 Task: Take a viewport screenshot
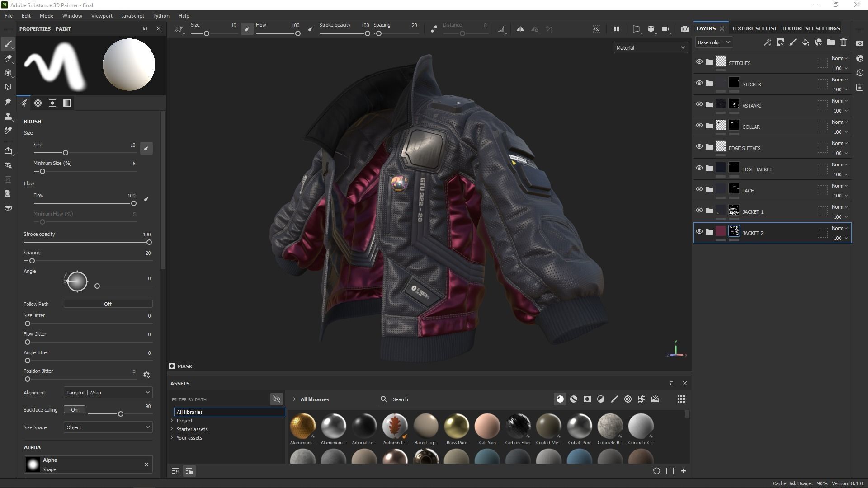click(685, 29)
